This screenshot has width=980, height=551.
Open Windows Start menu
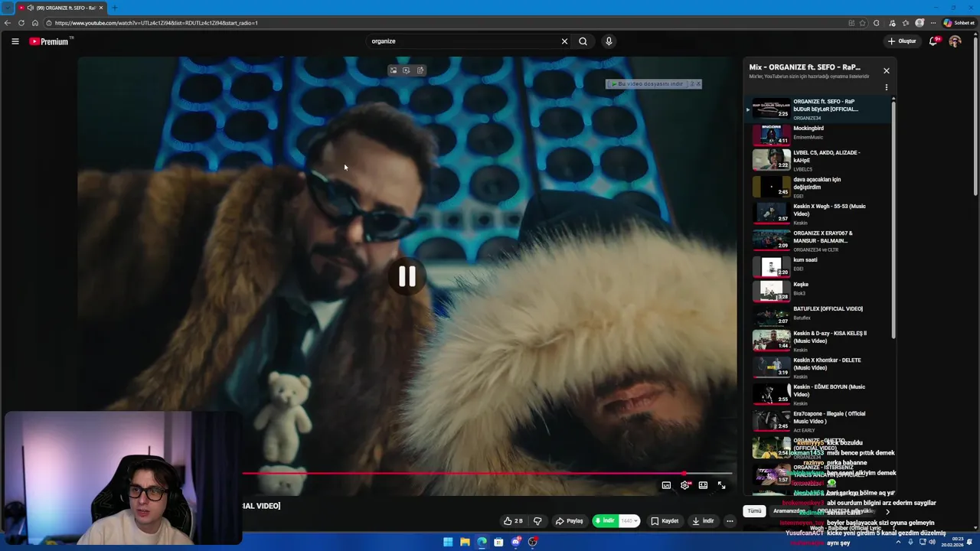click(x=448, y=542)
